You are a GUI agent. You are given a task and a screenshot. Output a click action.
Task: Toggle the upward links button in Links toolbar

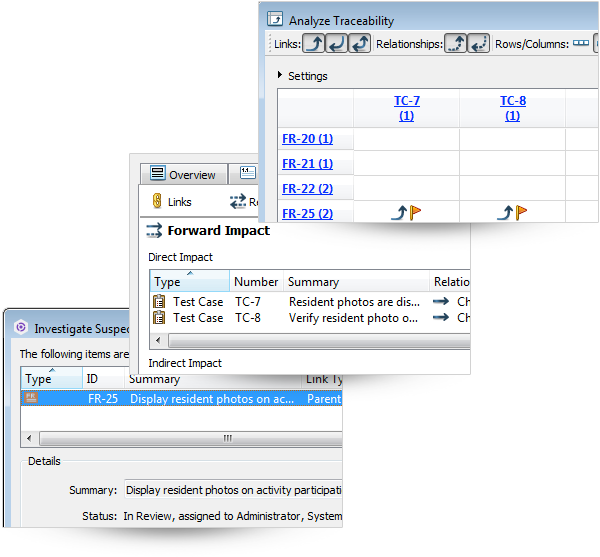(314, 43)
